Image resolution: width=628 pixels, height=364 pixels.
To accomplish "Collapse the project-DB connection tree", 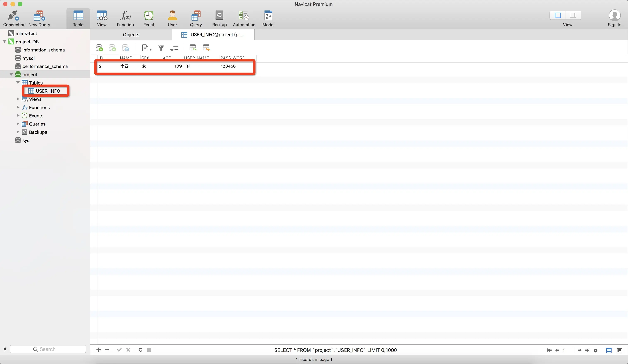I will (x=5, y=42).
